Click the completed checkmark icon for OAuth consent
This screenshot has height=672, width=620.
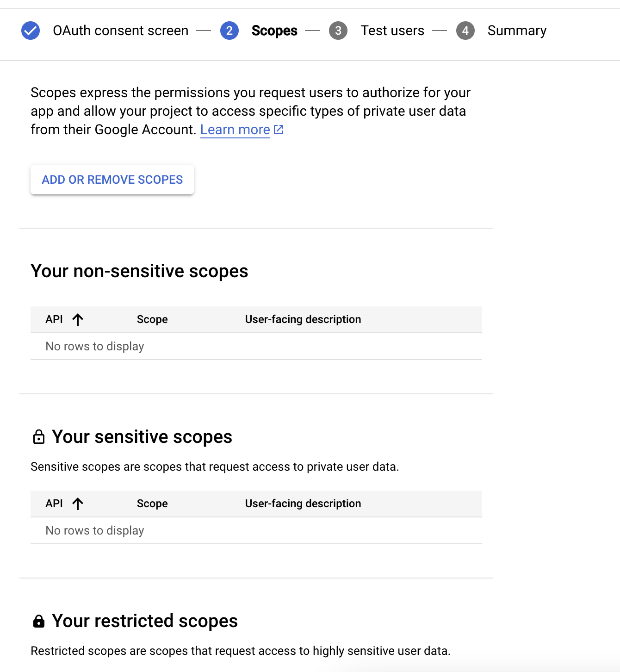pyautogui.click(x=31, y=31)
